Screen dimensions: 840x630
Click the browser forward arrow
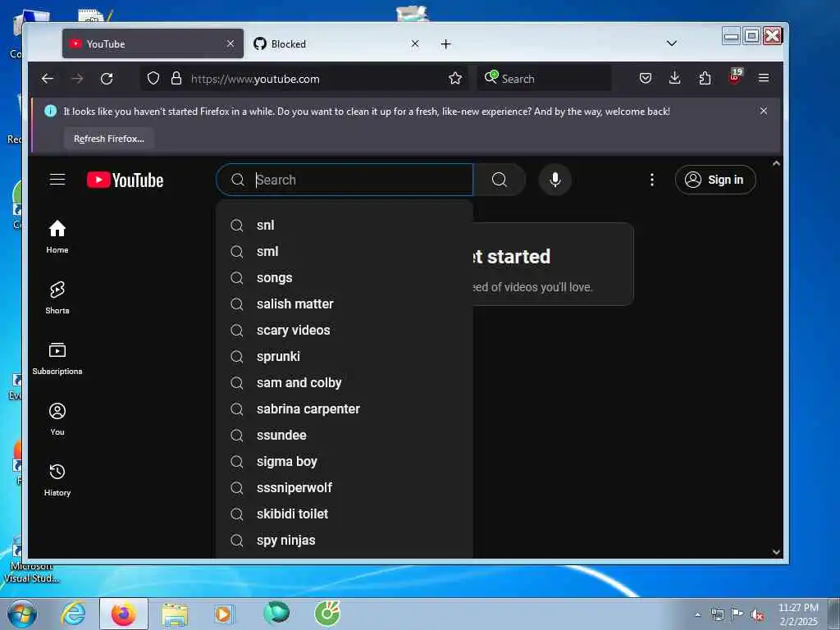click(x=78, y=79)
